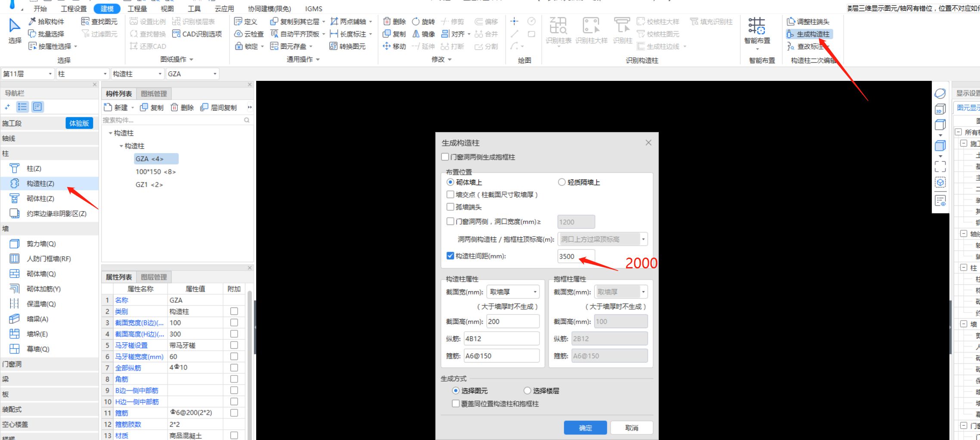Click the 截面高 200 field

pyautogui.click(x=513, y=322)
